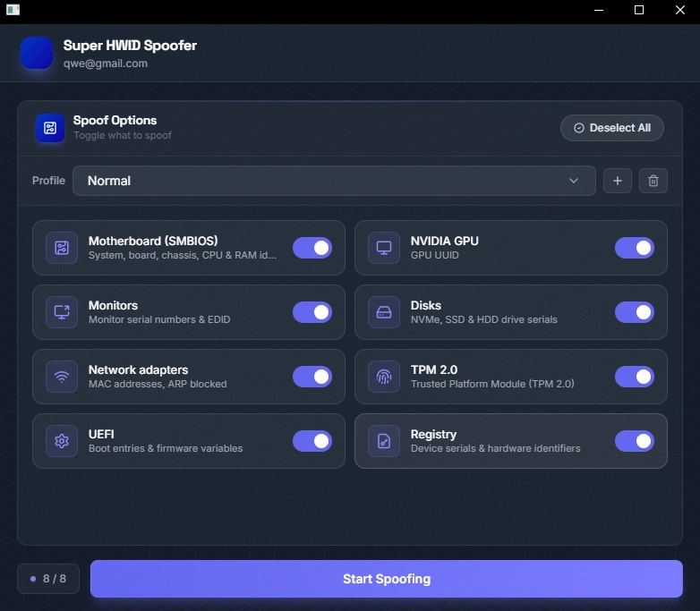Click the Motherboard (SMBIOS) board icon

click(62, 248)
